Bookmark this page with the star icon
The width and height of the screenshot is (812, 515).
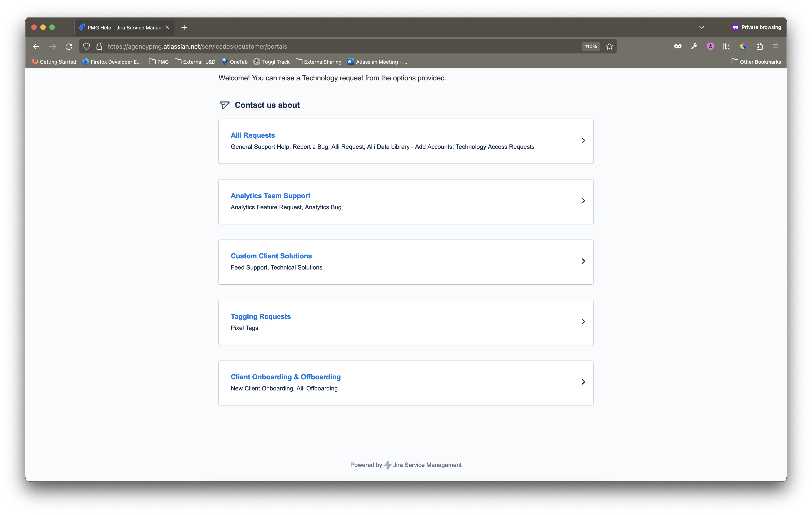click(609, 46)
